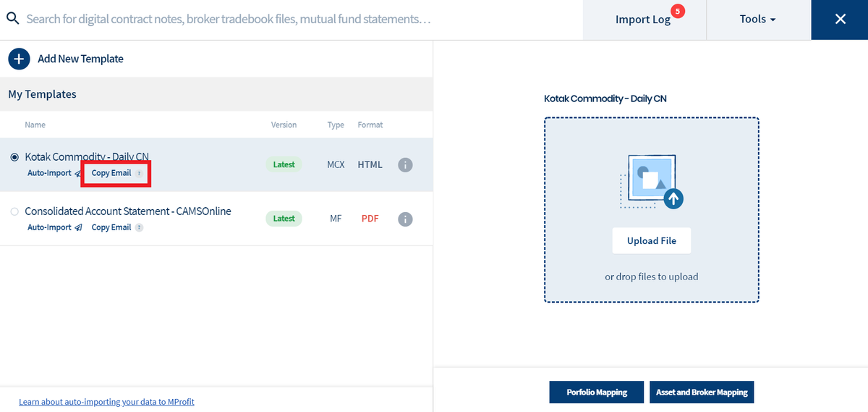Close the import panel with X
868x412 pixels.
point(840,20)
